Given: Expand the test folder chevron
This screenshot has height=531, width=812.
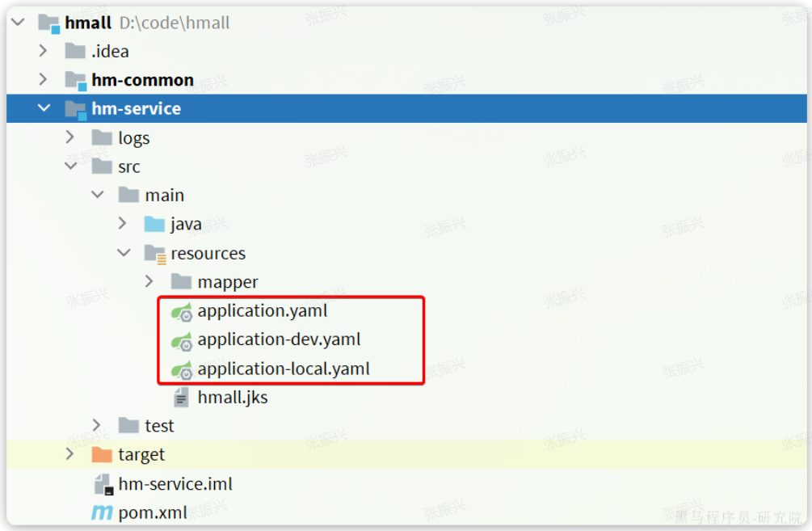Looking at the screenshot, I should pos(97,425).
